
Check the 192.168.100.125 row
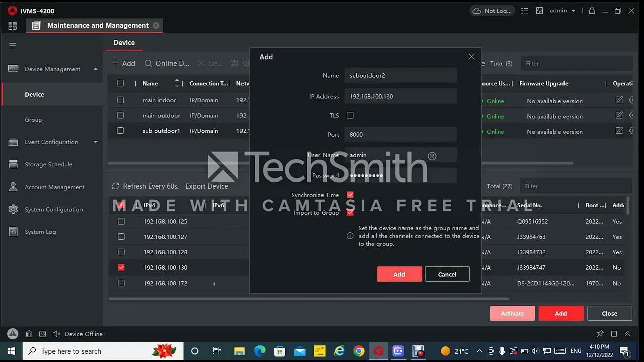coord(121,221)
